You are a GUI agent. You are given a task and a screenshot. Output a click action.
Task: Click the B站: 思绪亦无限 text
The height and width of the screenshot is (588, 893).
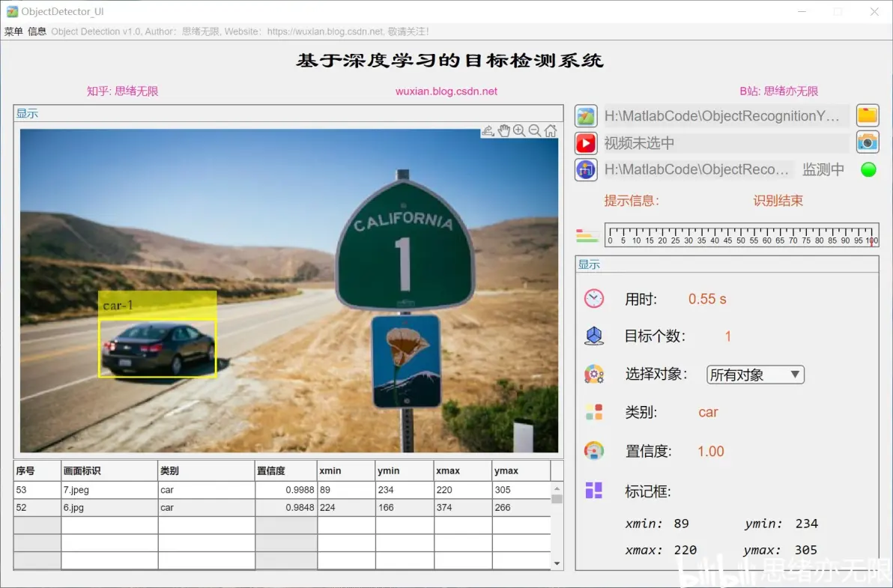[779, 91]
